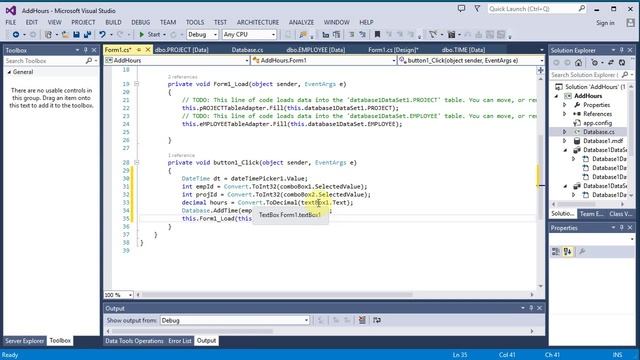
Task: Start debugging with the green Start button
Action: [x=150, y=35]
